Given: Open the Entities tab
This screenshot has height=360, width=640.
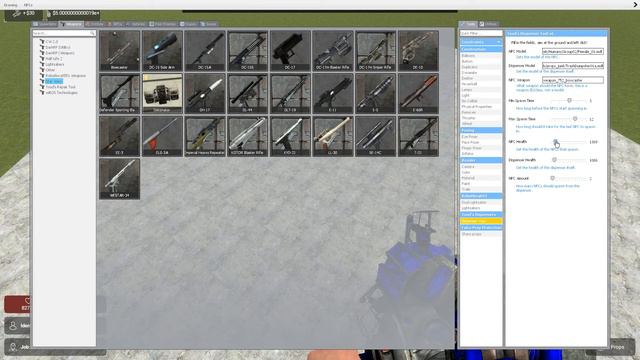Looking at the screenshot, I should [95, 24].
